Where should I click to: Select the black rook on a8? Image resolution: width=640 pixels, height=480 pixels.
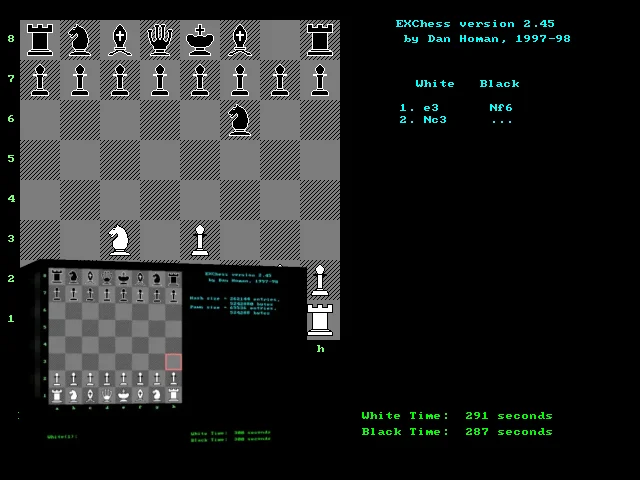pyautogui.click(x=40, y=40)
